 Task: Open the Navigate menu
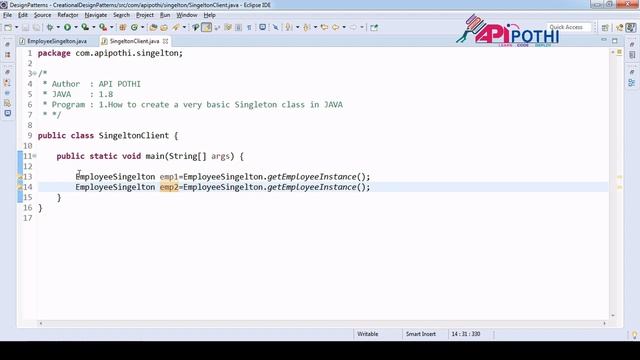96,15
